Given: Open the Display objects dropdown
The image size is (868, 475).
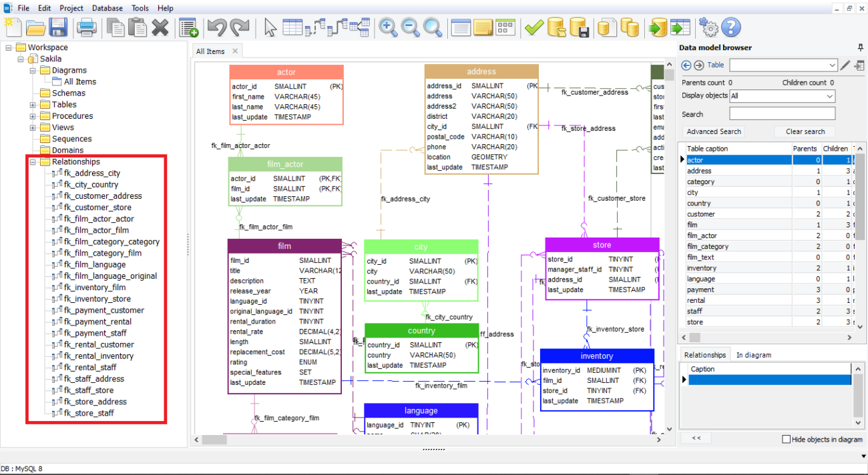Looking at the screenshot, I should point(782,96).
